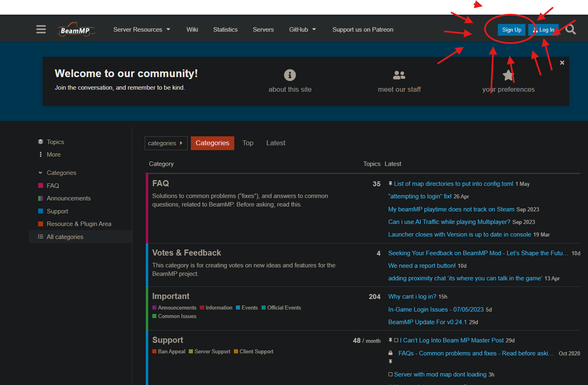Click the Announcements category badge in sidebar
588x385 pixels.
tap(41, 198)
